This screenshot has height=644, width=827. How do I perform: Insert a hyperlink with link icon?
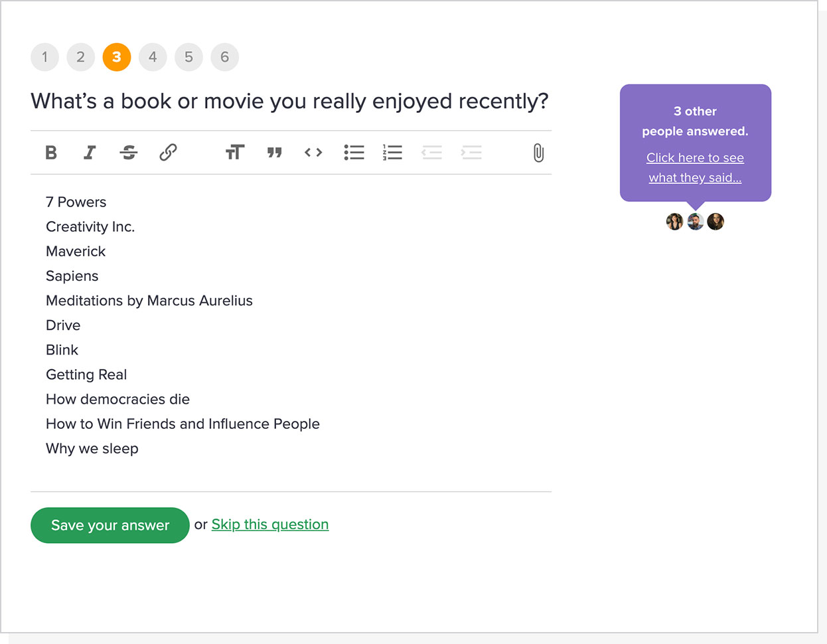[x=168, y=153]
